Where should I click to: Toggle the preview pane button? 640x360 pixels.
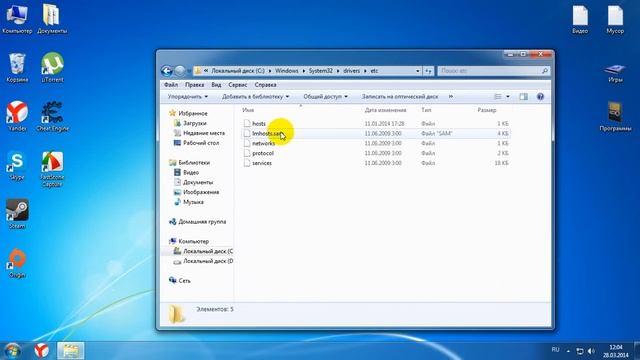pyautogui.click(x=523, y=97)
